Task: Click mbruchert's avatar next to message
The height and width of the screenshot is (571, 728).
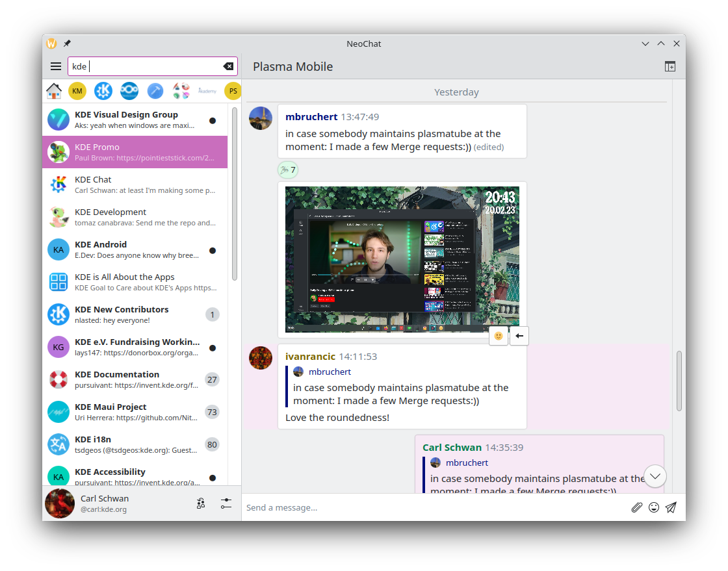Action: tap(261, 118)
